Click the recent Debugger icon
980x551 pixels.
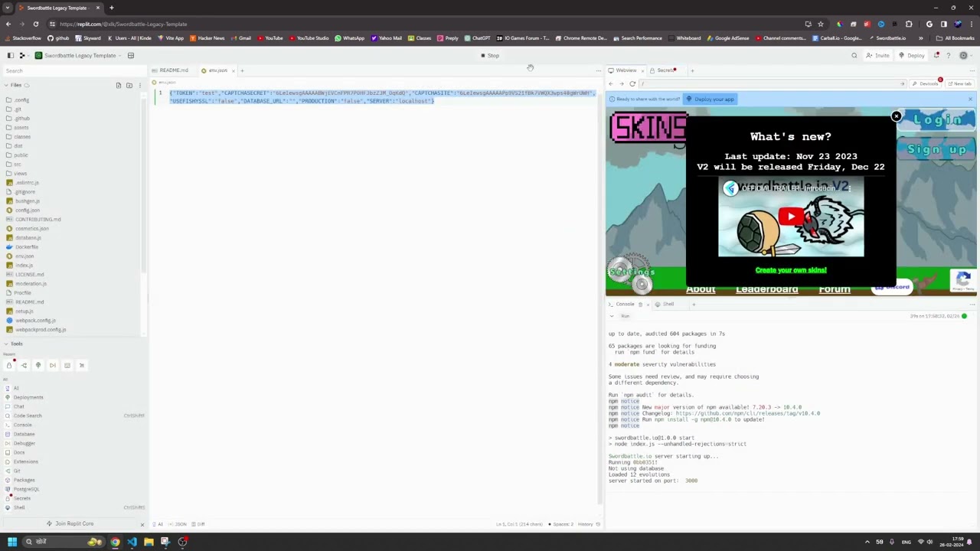pyautogui.click(x=53, y=365)
